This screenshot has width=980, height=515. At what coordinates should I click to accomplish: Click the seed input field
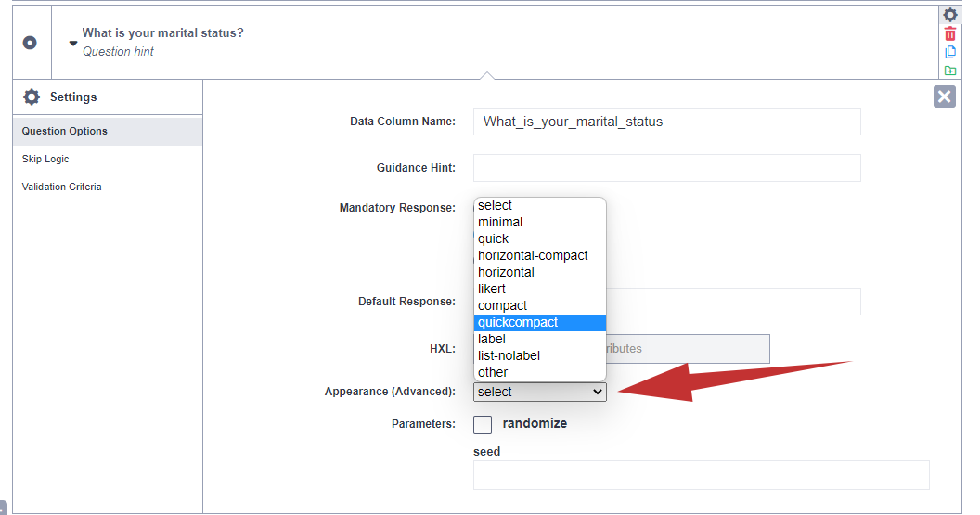coord(701,474)
